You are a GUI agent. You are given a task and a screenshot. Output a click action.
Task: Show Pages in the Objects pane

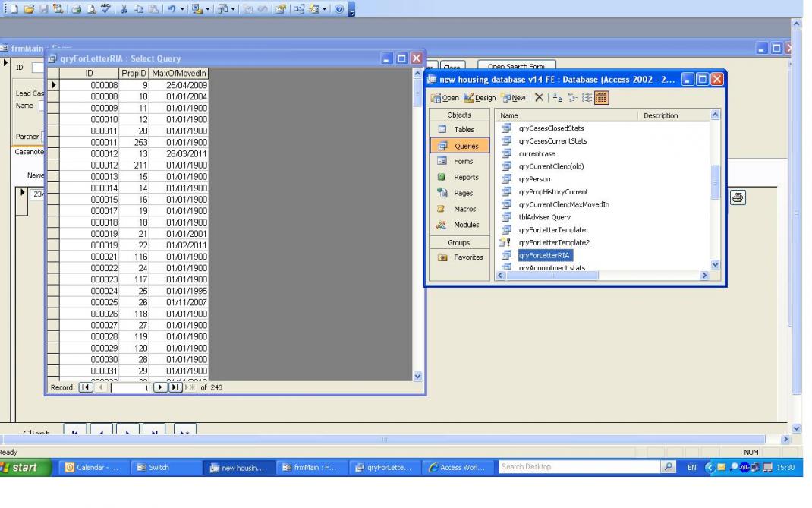459,193
